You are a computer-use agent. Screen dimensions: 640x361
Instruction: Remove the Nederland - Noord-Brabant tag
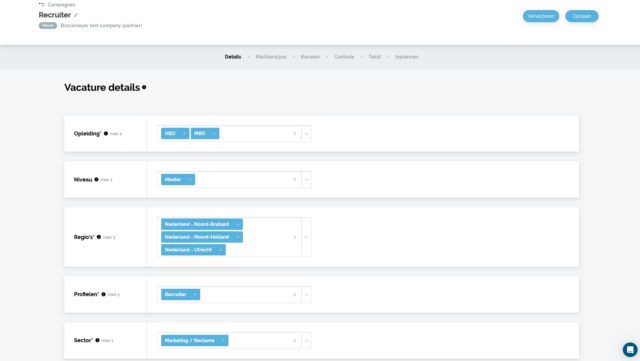click(238, 224)
